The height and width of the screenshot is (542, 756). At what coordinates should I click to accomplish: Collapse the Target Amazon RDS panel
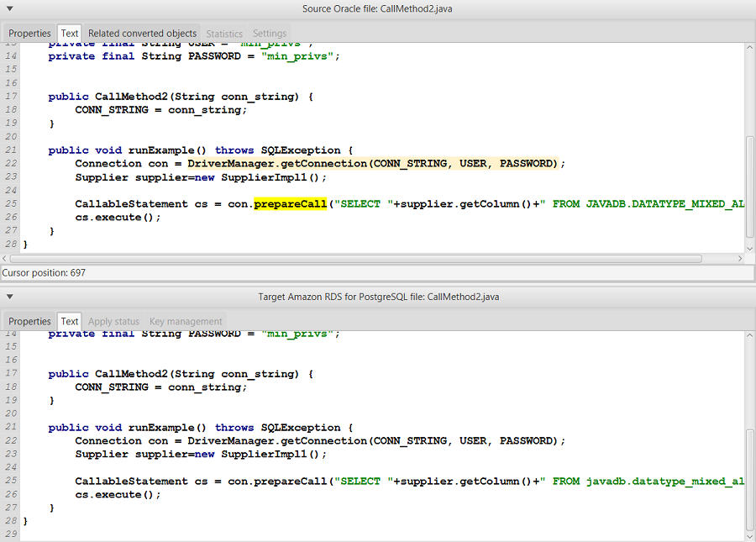(x=8, y=296)
